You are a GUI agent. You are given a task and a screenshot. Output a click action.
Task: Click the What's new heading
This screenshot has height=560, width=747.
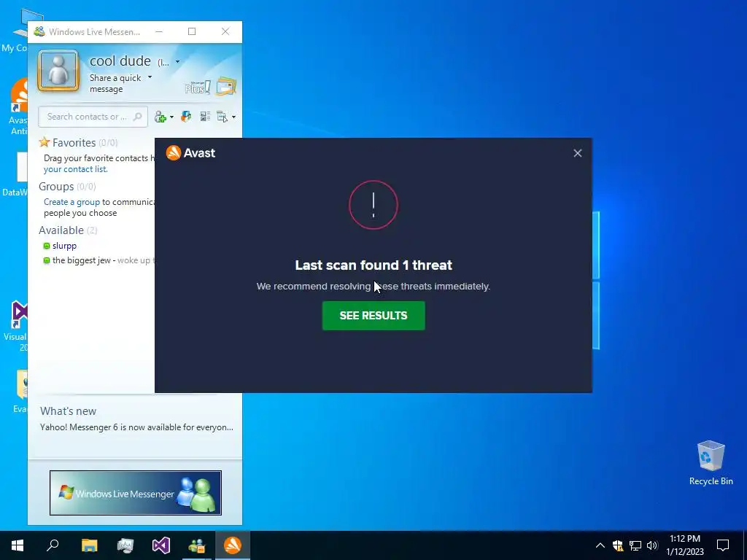point(68,411)
